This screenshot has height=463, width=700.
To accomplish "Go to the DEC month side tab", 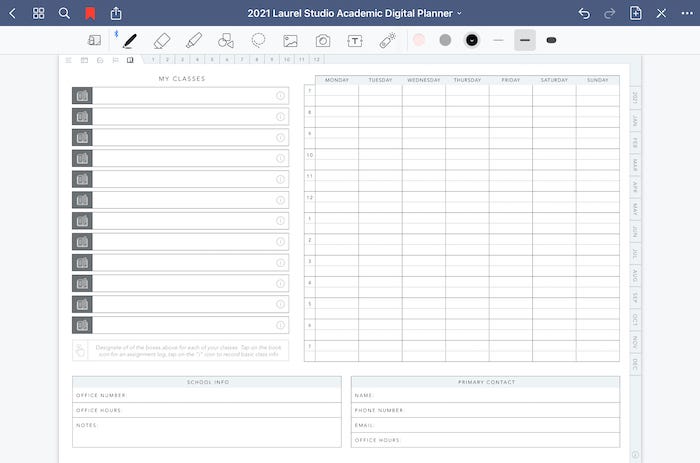I will 635,364.
